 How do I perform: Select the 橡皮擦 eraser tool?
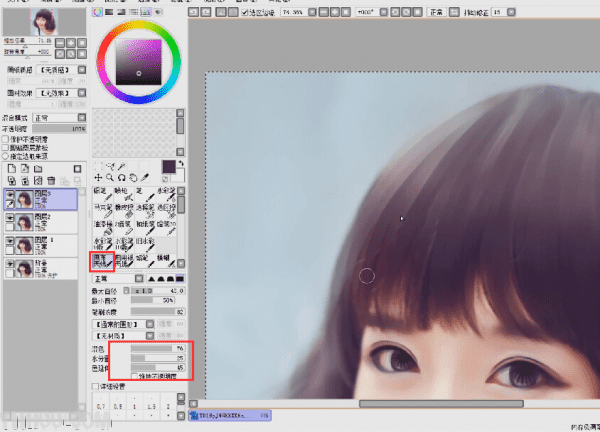124,211
